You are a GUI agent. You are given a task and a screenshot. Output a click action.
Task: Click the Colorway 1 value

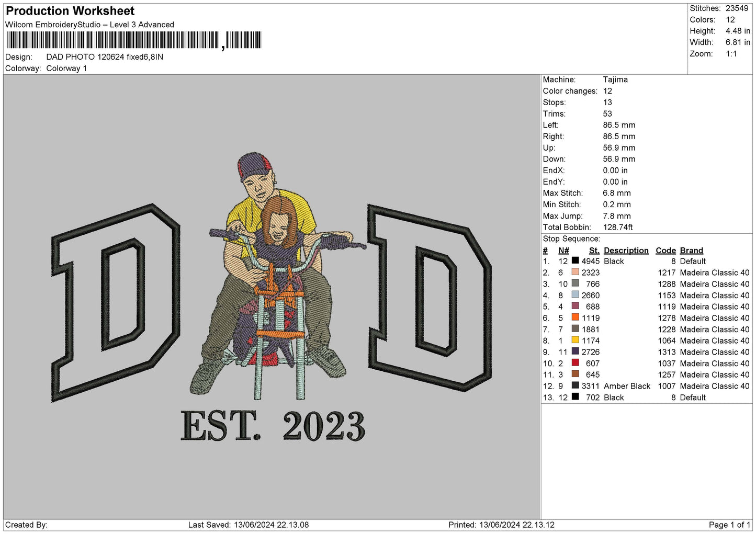pos(66,69)
